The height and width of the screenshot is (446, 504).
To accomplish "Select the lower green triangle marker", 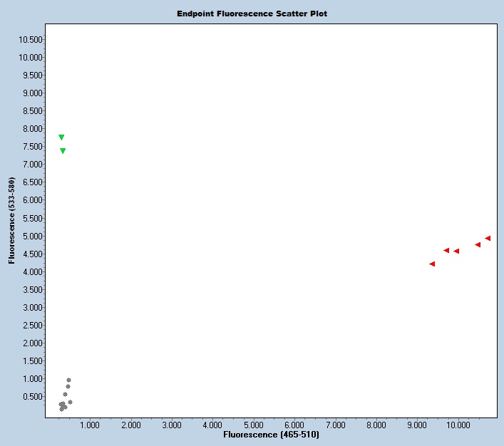I will [63, 150].
